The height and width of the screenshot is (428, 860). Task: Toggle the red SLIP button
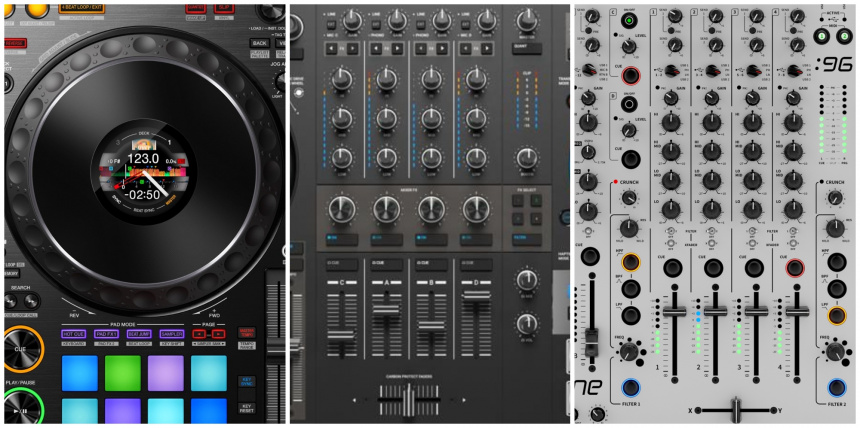click(x=223, y=8)
